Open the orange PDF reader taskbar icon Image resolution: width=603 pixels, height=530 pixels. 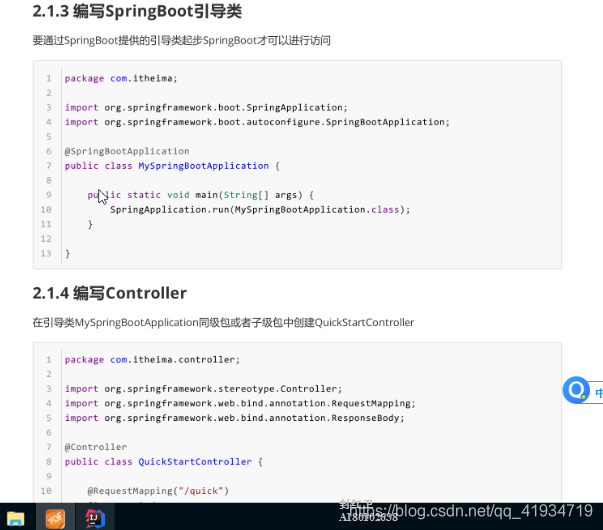click(55, 518)
